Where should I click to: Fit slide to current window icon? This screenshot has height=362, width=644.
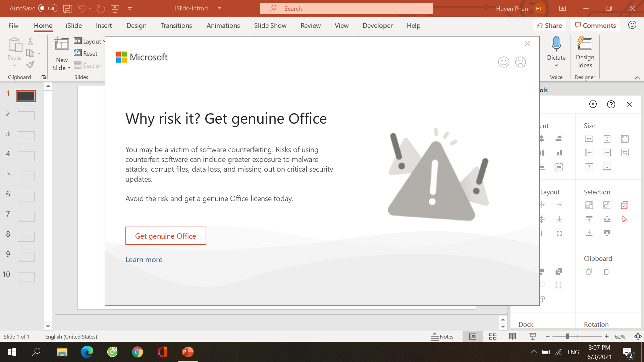click(638, 337)
